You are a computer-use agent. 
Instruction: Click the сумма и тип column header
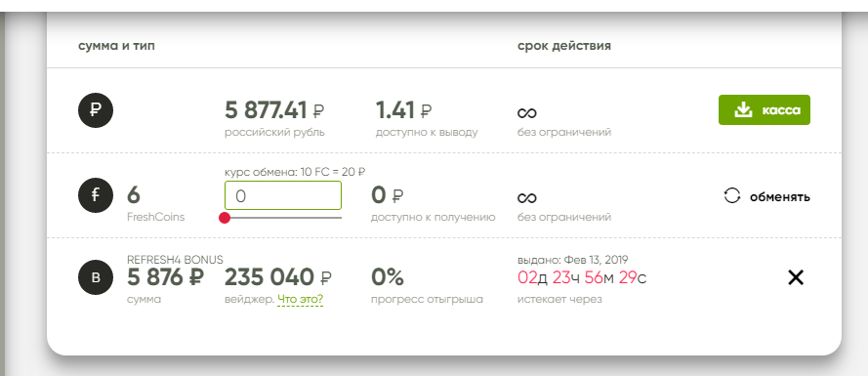point(117,46)
